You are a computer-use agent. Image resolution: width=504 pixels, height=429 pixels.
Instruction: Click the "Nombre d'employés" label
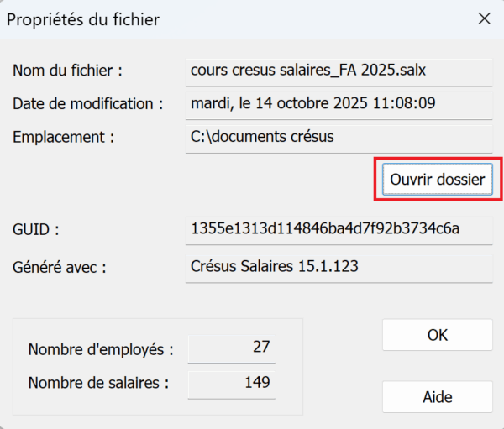[101, 349]
